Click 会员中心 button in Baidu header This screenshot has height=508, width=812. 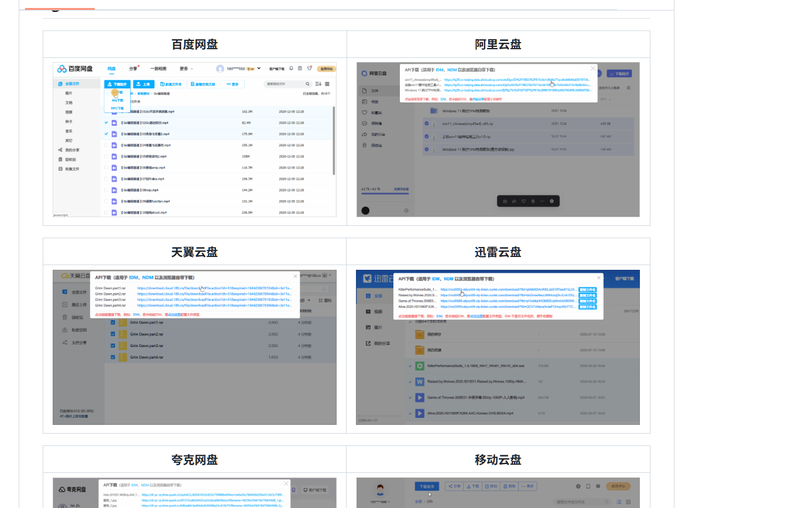point(327,69)
